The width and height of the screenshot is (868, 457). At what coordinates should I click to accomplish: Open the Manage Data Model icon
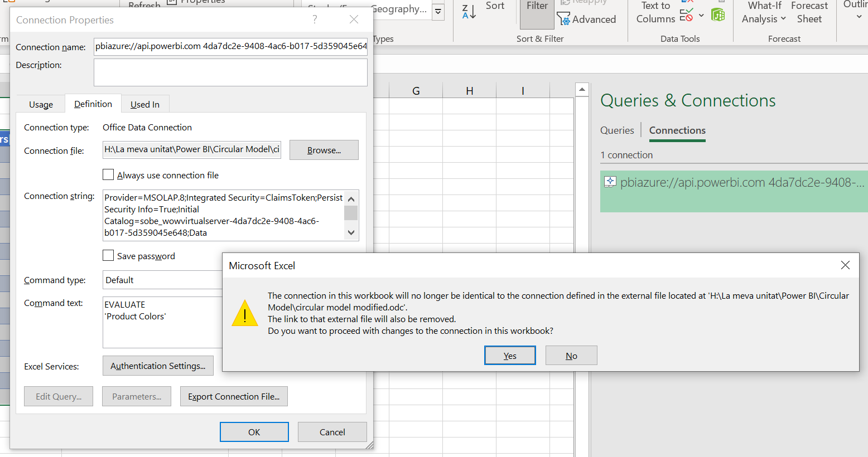click(718, 15)
